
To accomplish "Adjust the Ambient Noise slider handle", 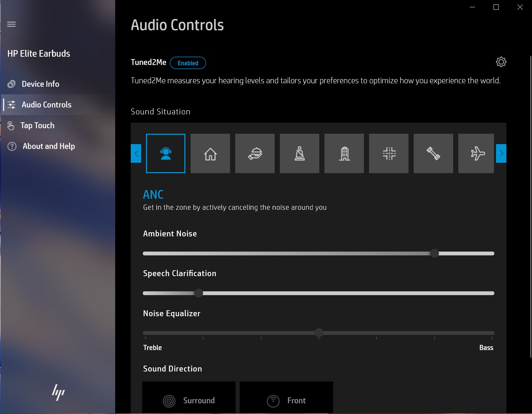I will (x=434, y=253).
